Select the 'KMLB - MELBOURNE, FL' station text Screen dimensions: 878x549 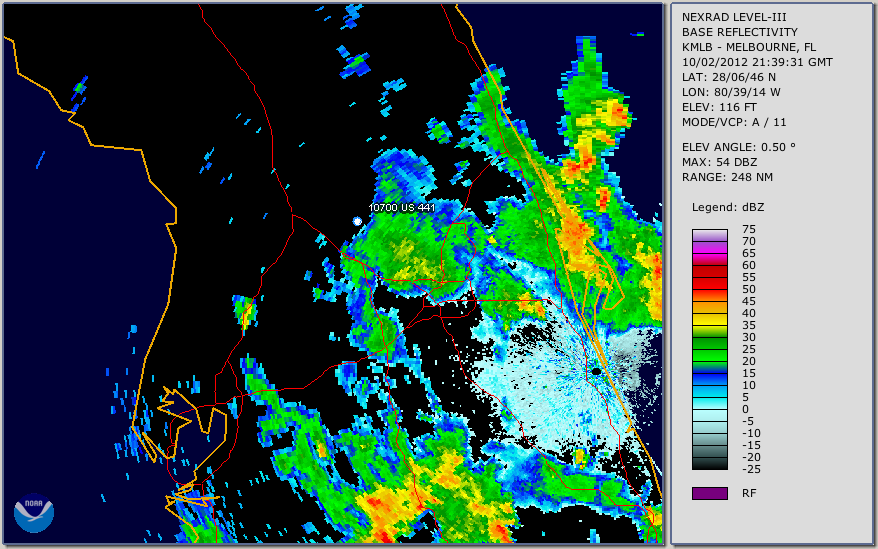click(x=749, y=47)
